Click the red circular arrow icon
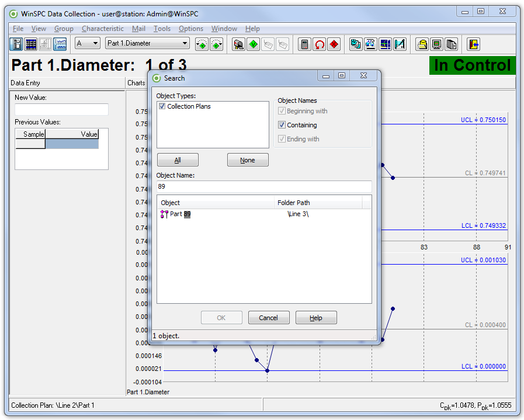 pyautogui.click(x=320, y=44)
